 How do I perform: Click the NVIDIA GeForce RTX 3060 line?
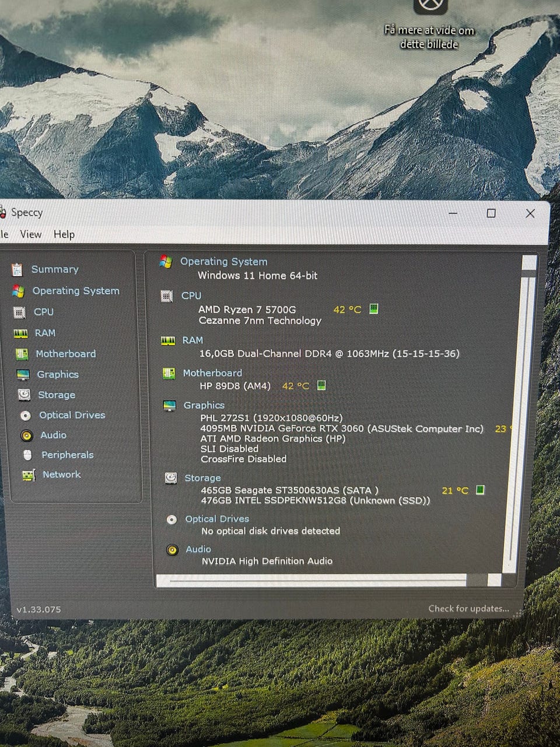pos(342,428)
